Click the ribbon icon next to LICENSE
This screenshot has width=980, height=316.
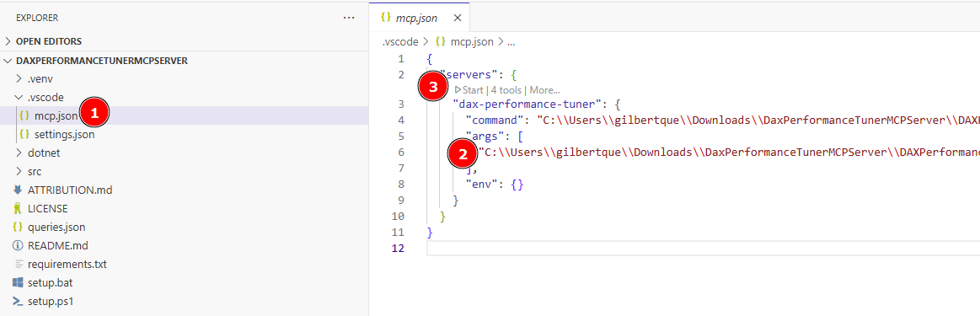click(x=18, y=209)
